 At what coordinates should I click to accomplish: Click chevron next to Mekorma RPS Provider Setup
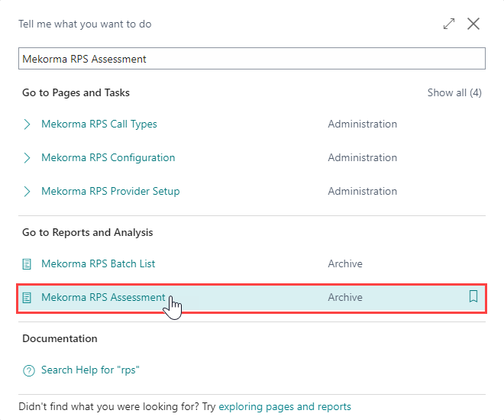pyautogui.click(x=27, y=192)
